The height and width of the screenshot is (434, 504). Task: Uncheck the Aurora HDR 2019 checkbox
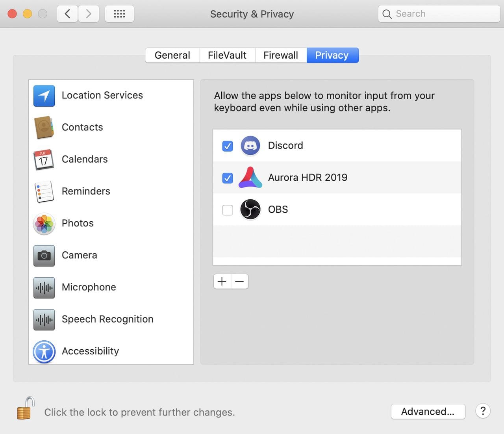tap(228, 178)
